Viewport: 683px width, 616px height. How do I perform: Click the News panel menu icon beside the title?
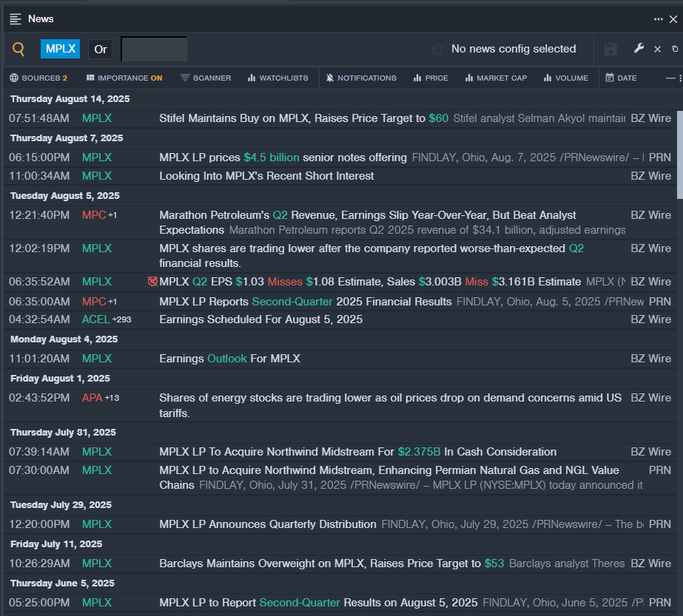coord(16,19)
